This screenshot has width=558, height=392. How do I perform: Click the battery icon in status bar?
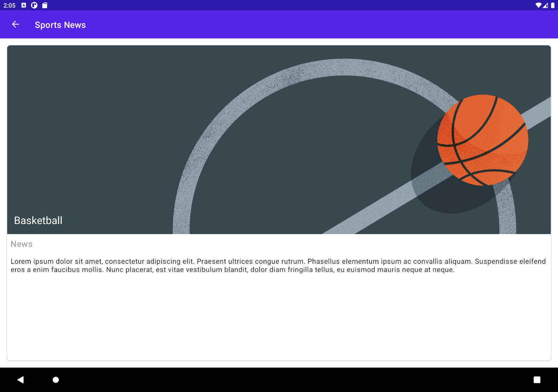pyautogui.click(x=553, y=5)
